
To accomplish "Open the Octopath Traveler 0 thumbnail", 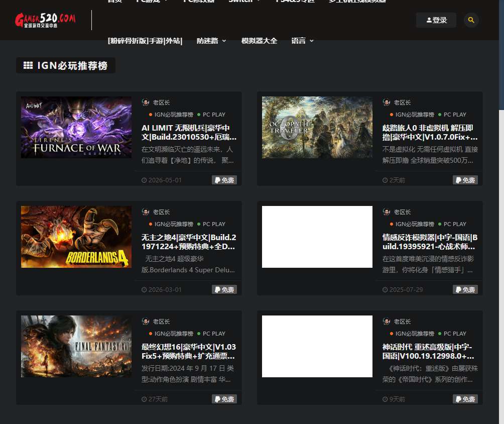I will tap(317, 128).
